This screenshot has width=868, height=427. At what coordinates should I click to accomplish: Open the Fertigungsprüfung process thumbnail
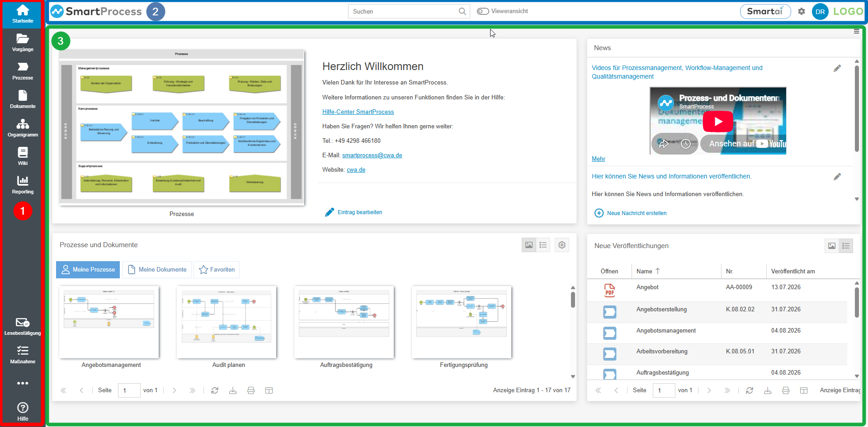coord(462,322)
